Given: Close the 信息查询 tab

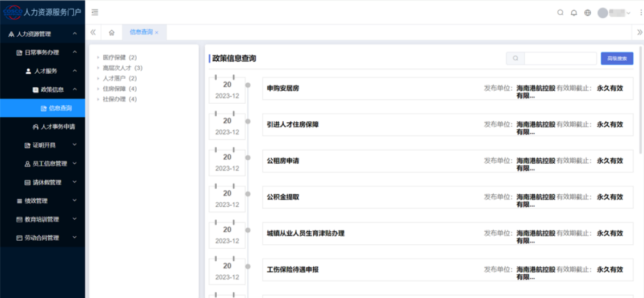Looking at the screenshot, I should point(157,33).
